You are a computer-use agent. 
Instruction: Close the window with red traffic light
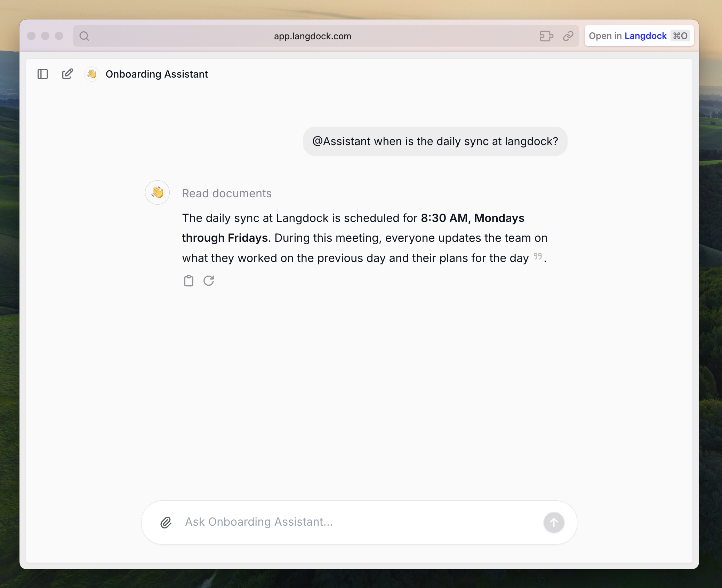pos(31,36)
